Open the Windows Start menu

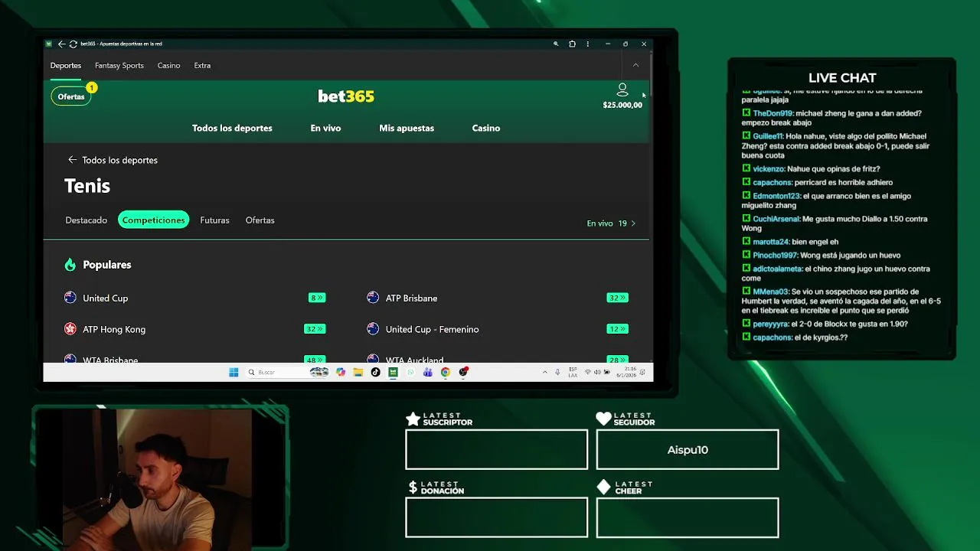[234, 372]
